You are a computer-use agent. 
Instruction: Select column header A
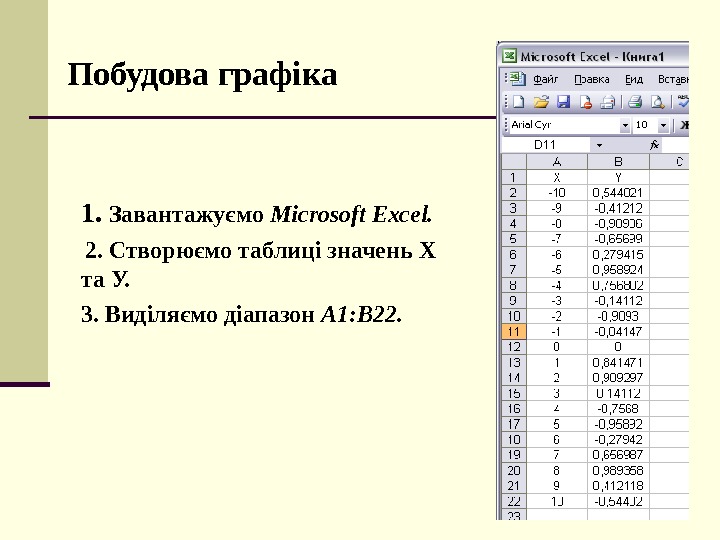point(557,162)
